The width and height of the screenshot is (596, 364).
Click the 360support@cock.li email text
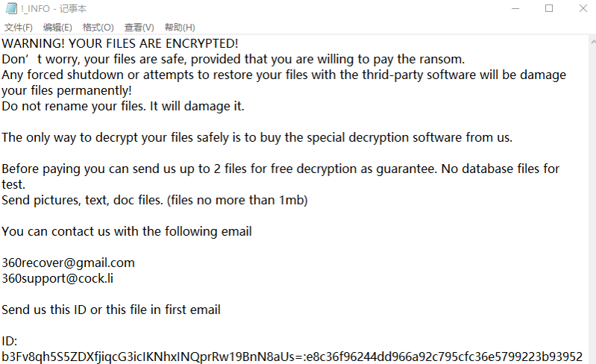point(57,278)
